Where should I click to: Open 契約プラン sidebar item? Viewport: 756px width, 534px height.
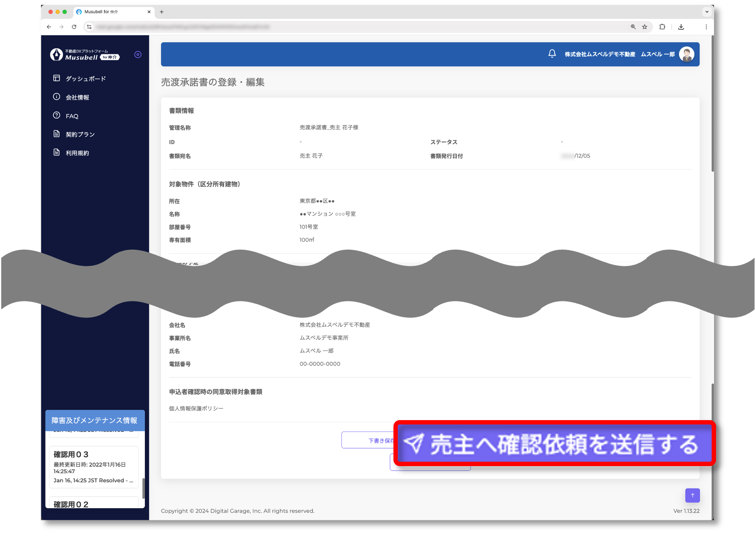(x=80, y=134)
